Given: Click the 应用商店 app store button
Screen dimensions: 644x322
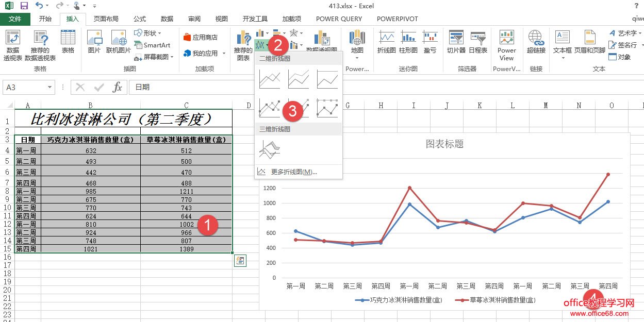Looking at the screenshot, I should point(201,37).
